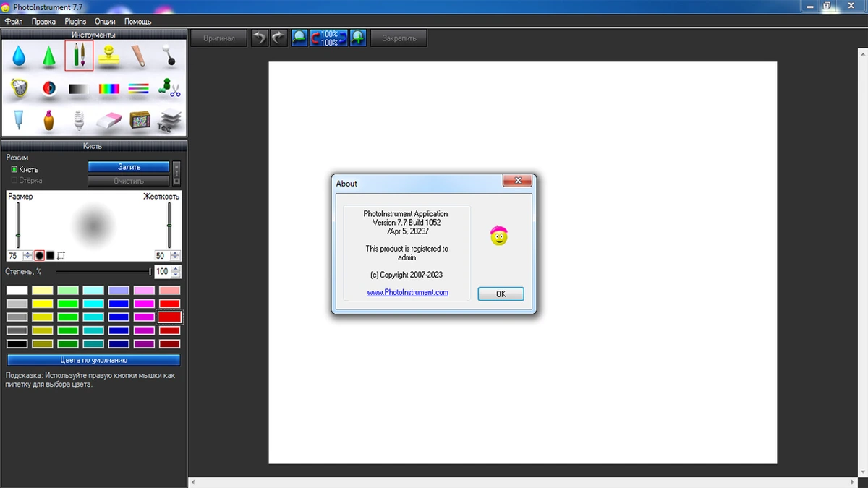Click the Степень value field showing 100

coord(163,272)
